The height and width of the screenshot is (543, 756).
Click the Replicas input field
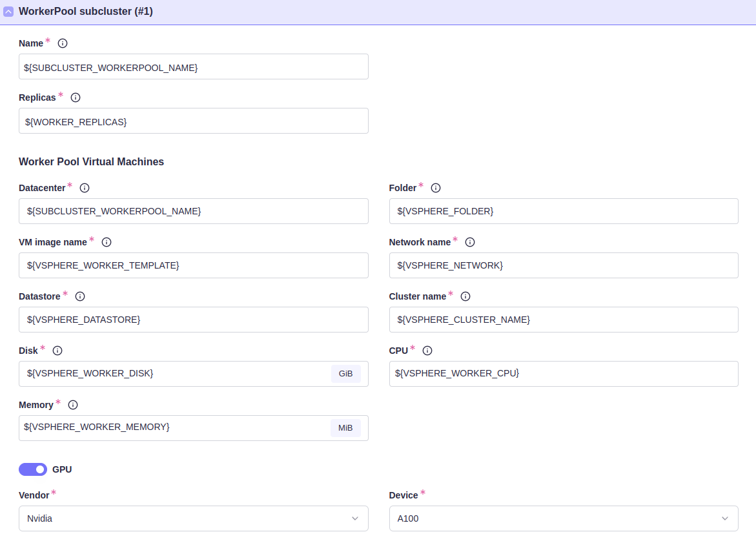193,121
